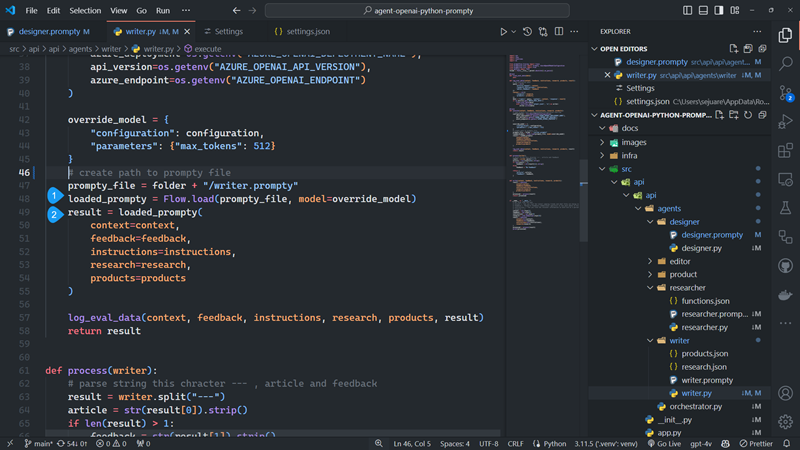Image resolution: width=800 pixels, height=450 pixels.
Task: Create a new untitled file in Open Editors
Action: (734, 48)
